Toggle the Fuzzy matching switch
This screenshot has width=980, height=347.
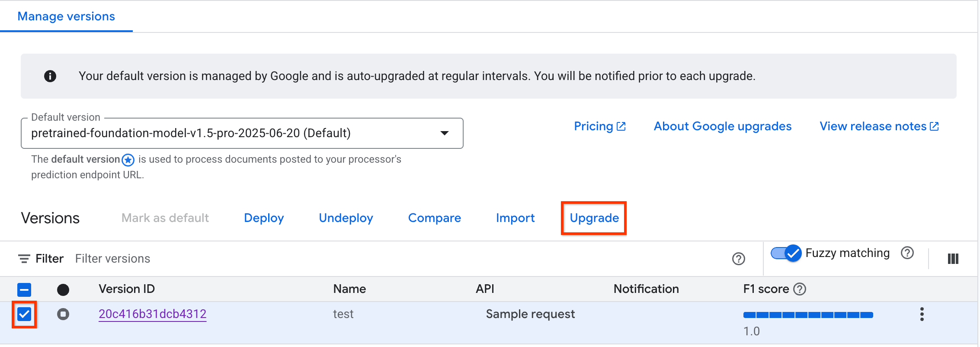(786, 253)
